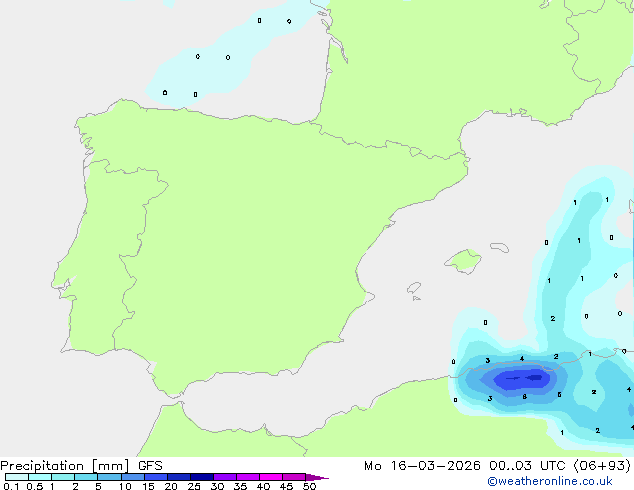Screen dimensions: 634x490
Task: Click Mallorca island on the map
Action: click(x=464, y=261)
